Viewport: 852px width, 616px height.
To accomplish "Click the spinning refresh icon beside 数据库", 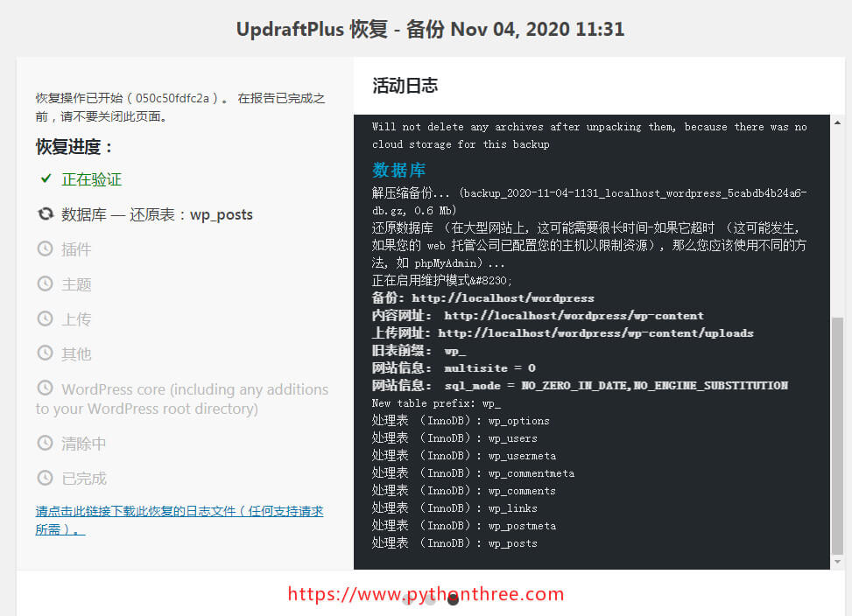I will (x=46, y=213).
